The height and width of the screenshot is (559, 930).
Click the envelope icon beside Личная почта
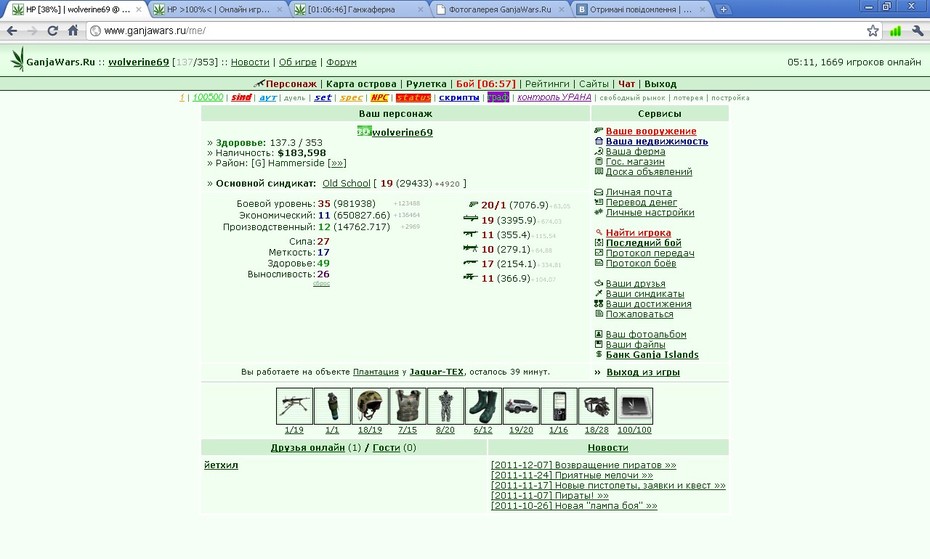coord(598,192)
